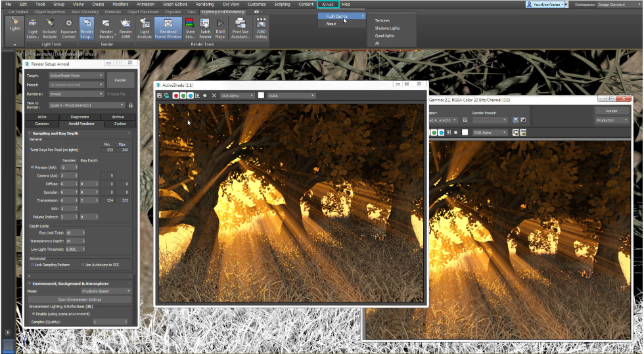
Task: Toggle blue channel in rendered frame window
Action: click(x=441, y=133)
